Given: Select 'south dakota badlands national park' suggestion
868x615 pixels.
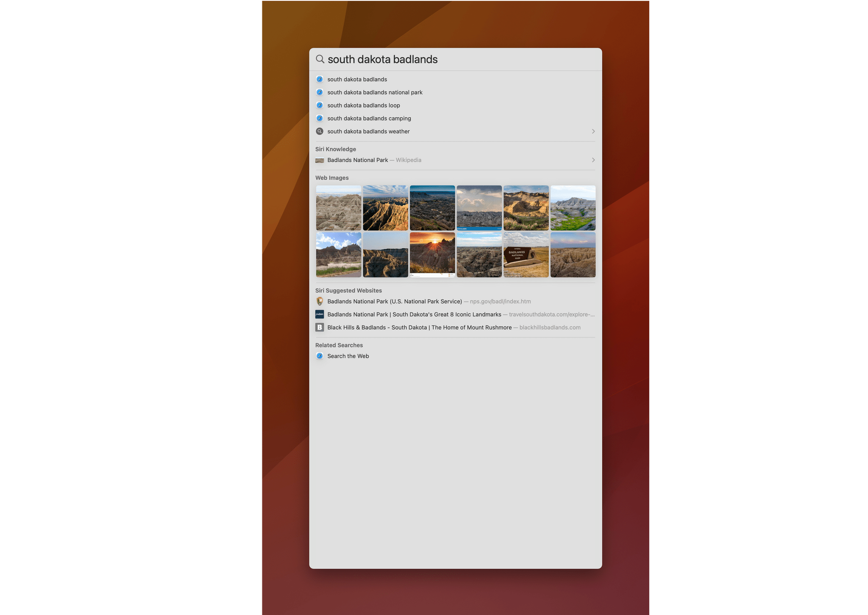Looking at the screenshot, I should 375,92.
